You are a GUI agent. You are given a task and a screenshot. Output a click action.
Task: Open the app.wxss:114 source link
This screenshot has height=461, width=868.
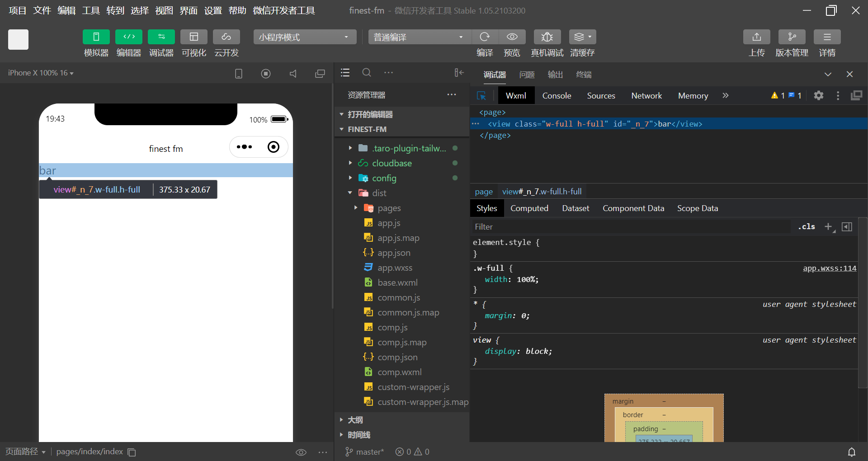tap(830, 268)
